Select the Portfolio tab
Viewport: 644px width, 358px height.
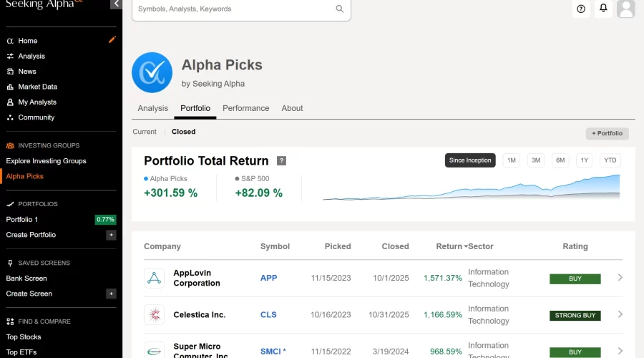(x=195, y=108)
